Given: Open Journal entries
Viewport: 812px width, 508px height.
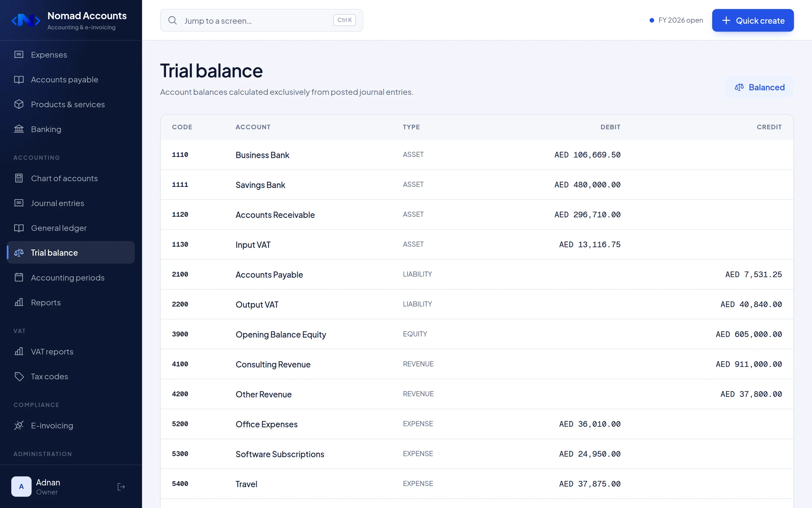Looking at the screenshot, I should (x=71, y=203).
